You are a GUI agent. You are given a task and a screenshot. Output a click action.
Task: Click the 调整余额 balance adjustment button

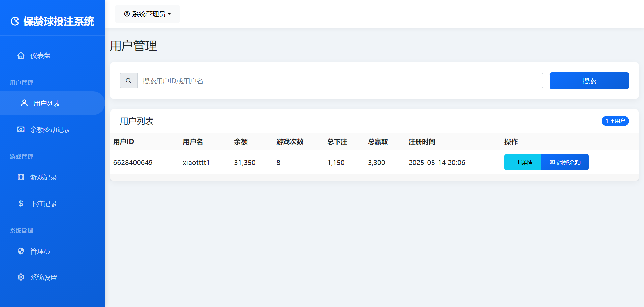(565, 162)
